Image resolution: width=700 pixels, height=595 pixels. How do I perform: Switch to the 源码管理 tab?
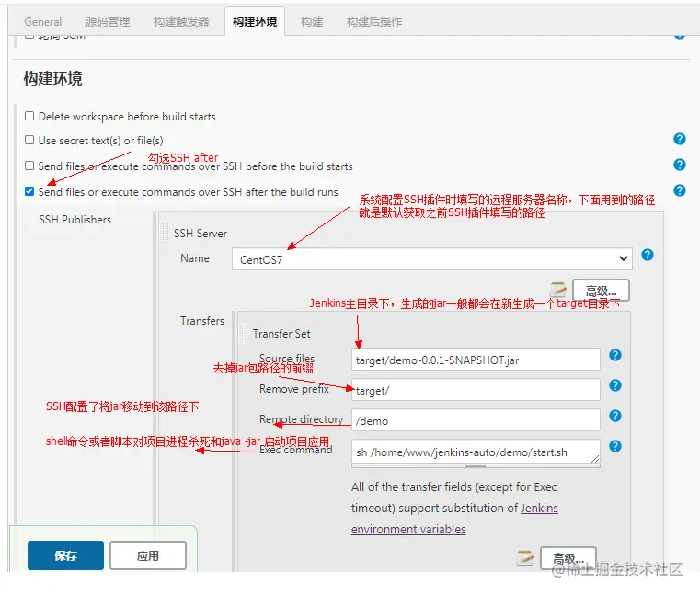click(108, 22)
